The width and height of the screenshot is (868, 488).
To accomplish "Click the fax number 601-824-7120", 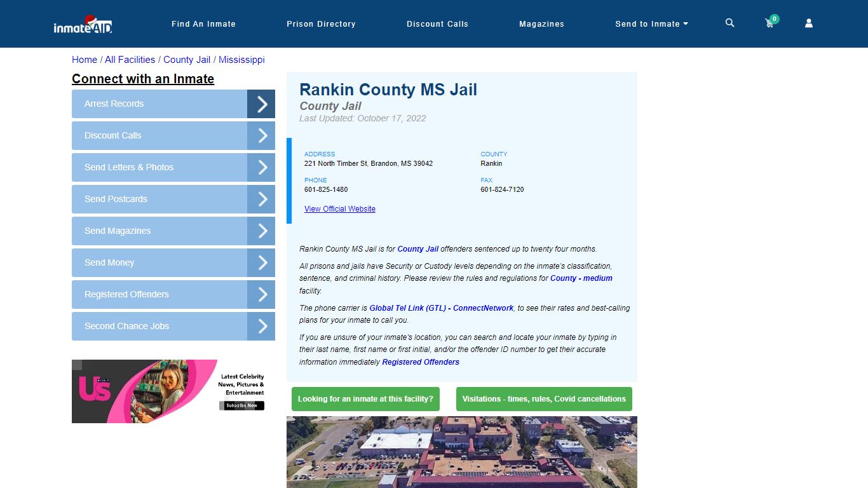I will click(x=502, y=189).
